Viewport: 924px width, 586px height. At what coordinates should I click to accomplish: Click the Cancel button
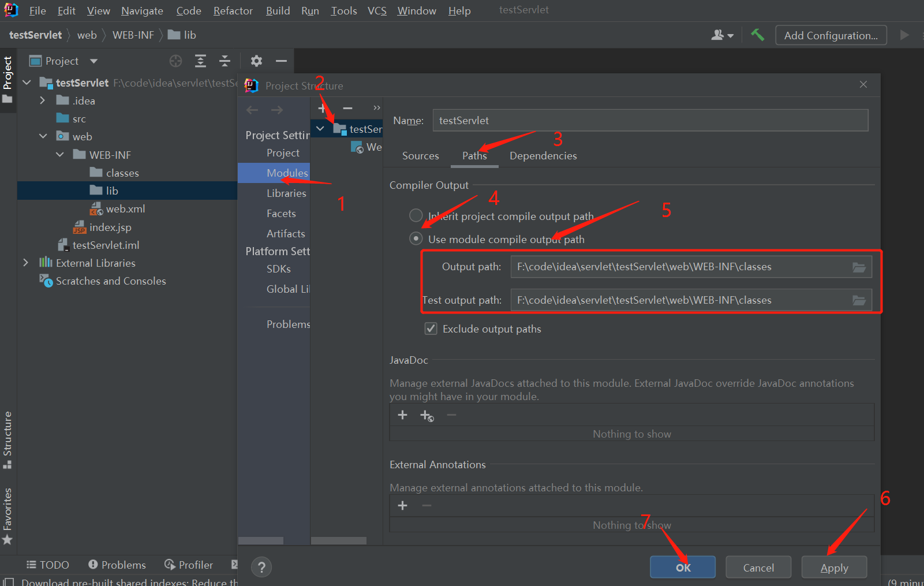coord(758,567)
